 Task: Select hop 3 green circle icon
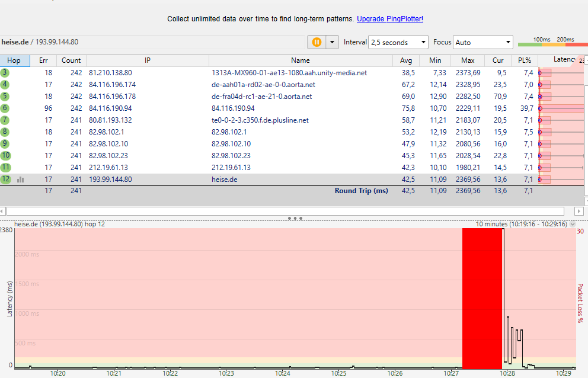click(x=5, y=72)
